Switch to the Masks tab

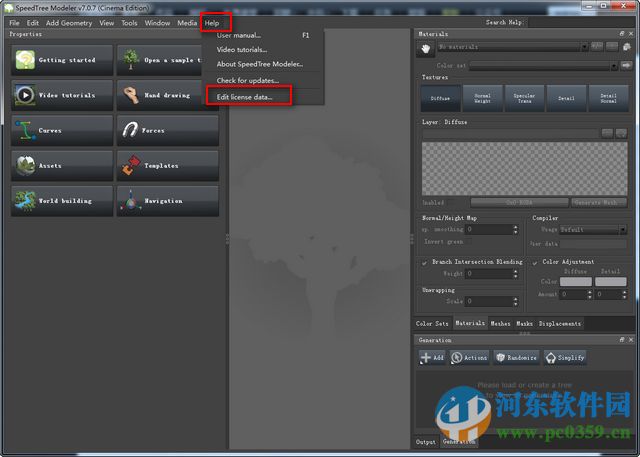tap(524, 324)
